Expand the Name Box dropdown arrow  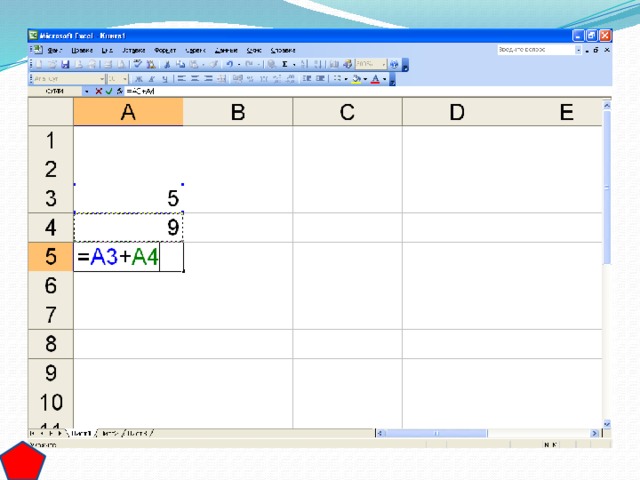pyautogui.click(x=87, y=92)
